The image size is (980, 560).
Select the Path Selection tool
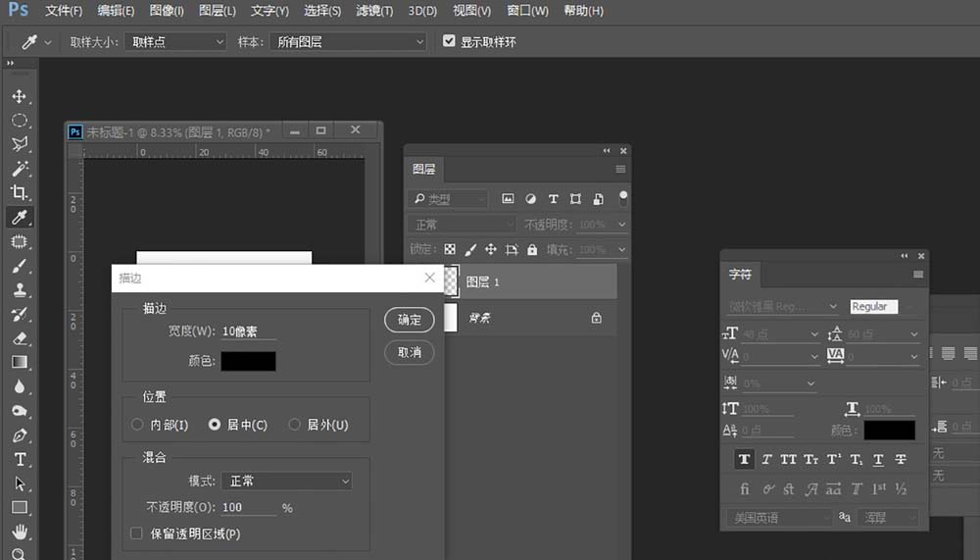click(x=20, y=484)
